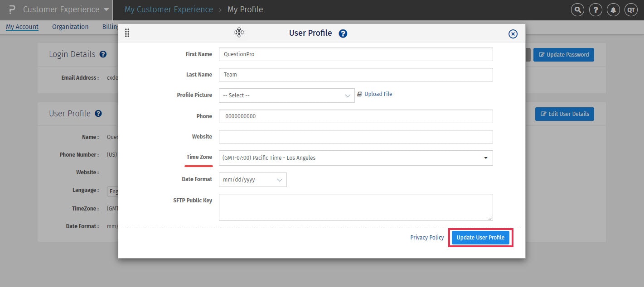Go to the Organization tab
This screenshot has height=287, width=644.
point(70,27)
